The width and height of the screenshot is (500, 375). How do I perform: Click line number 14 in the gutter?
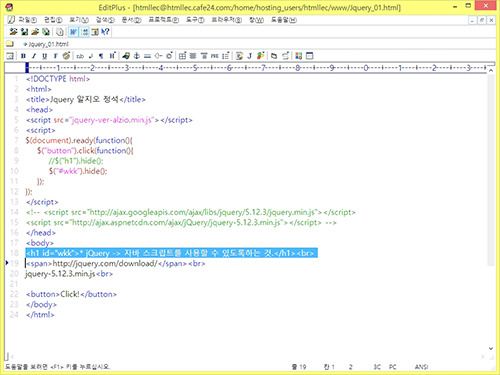tap(14, 212)
